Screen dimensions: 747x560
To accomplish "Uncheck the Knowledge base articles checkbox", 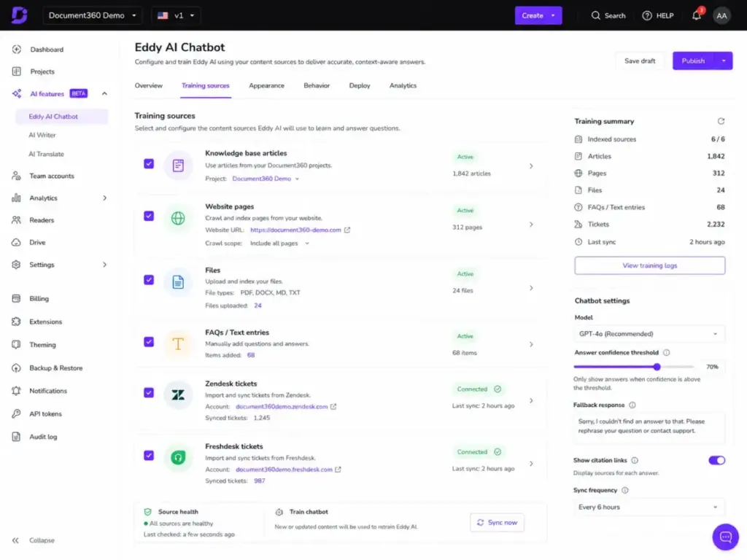I will click(149, 164).
